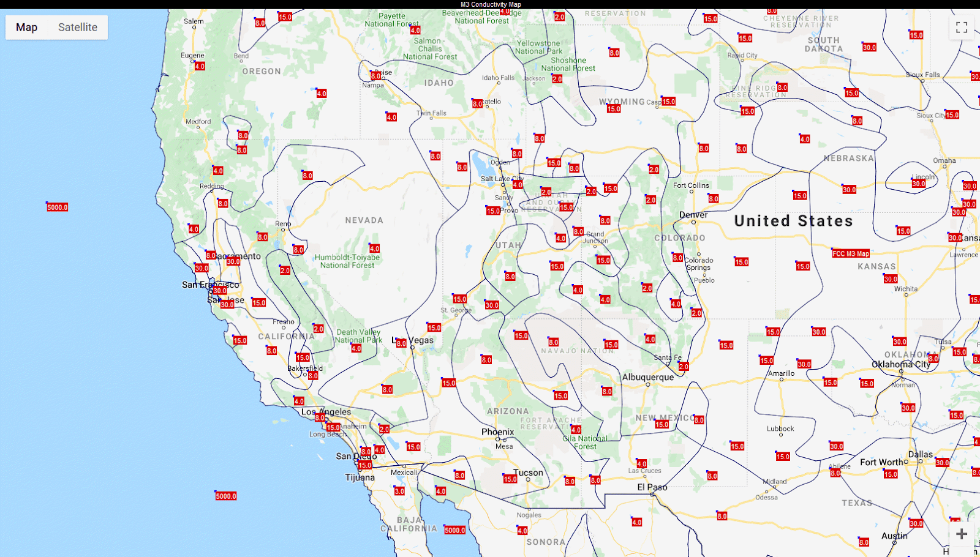The height and width of the screenshot is (557, 980).
Task: Switch to the Satellite map view
Action: point(77,27)
